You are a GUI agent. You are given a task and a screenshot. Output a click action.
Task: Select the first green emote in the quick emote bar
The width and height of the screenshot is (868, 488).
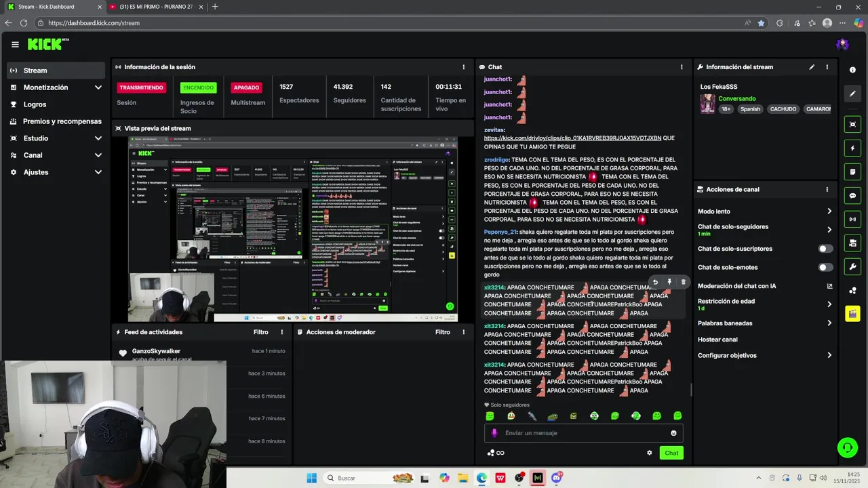click(490, 416)
